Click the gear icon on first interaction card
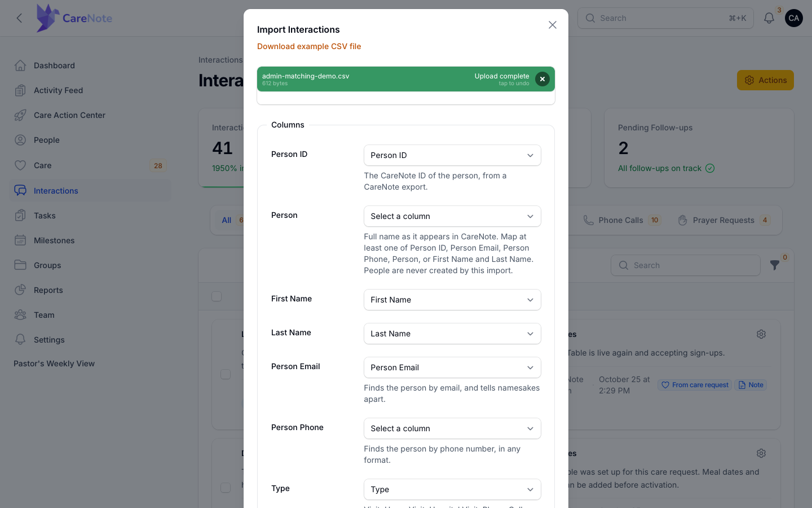812x508 pixels. click(761, 334)
